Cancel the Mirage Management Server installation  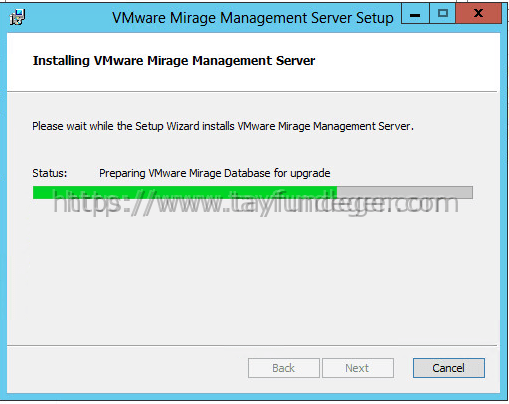[449, 368]
